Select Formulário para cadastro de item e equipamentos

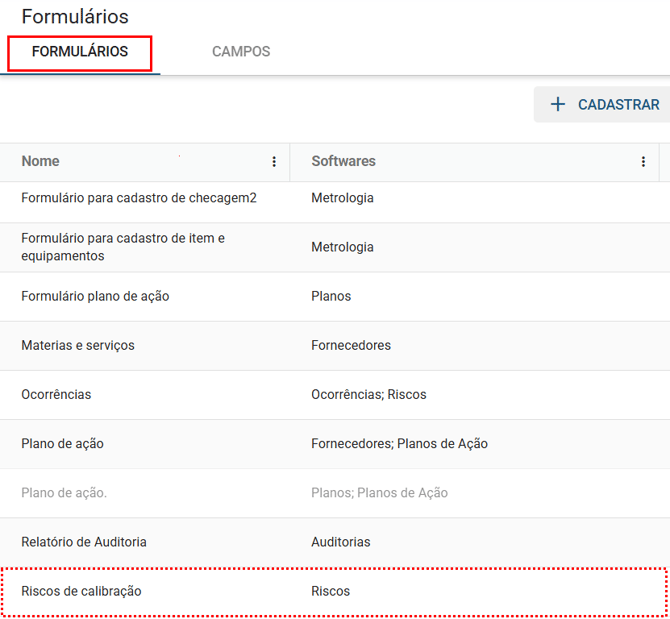click(x=123, y=247)
